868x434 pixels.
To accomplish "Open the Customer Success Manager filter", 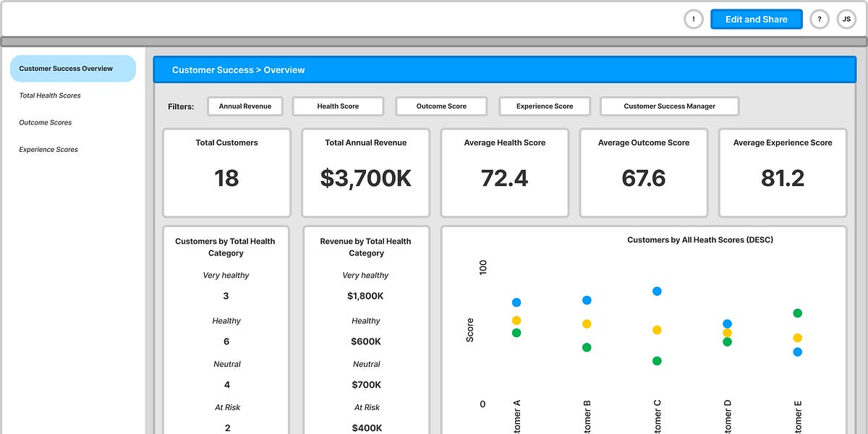I will (x=669, y=106).
